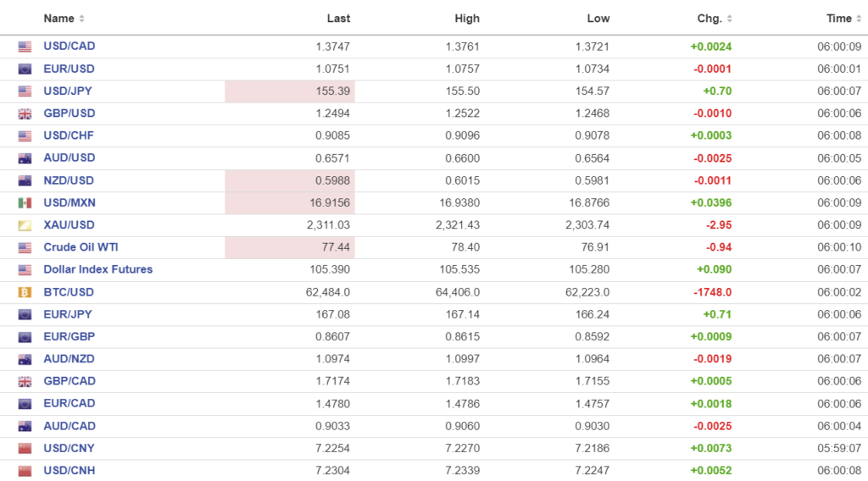Click the gold bar icon beside XAU/USD
The width and height of the screenshot is (868, 481).
coord(25,225)
